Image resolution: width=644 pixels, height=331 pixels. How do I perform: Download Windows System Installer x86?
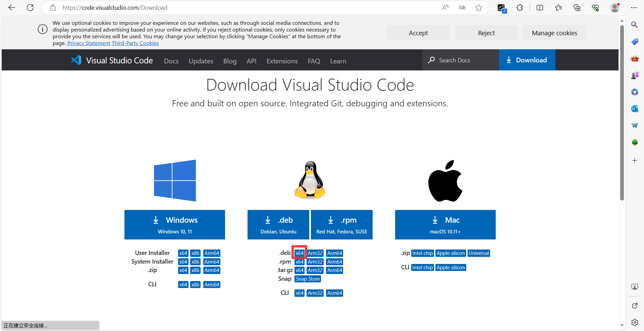[196, 262]
